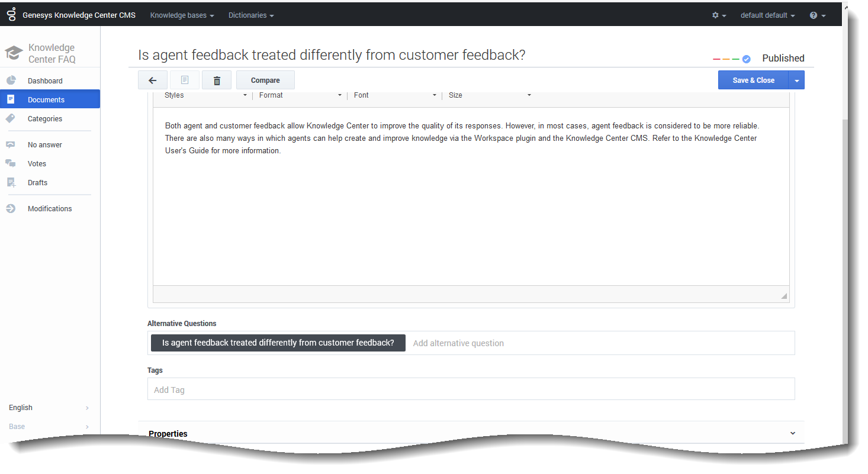Click the Genesys logo icon
Image resolution: width=868 pixels, height=474 pixels.
[11, 15]
